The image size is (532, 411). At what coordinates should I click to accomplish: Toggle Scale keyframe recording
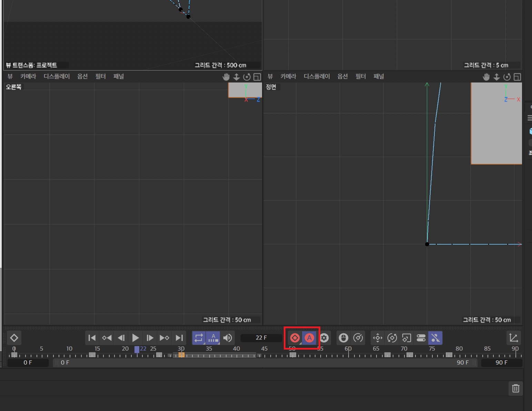click(x=406, y=338)
